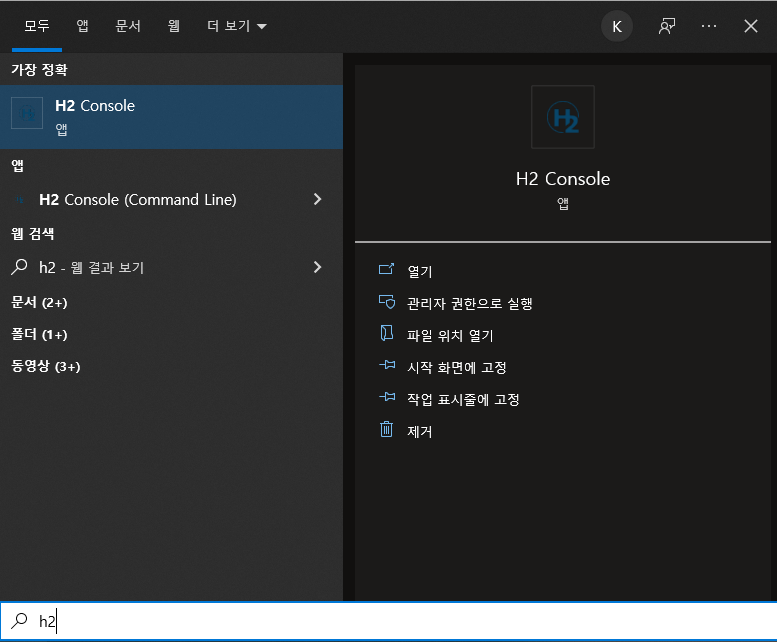Open the 더 보기 dropdown
The width and height of the screenshot is (777, 642).
(x=237, y=26)
